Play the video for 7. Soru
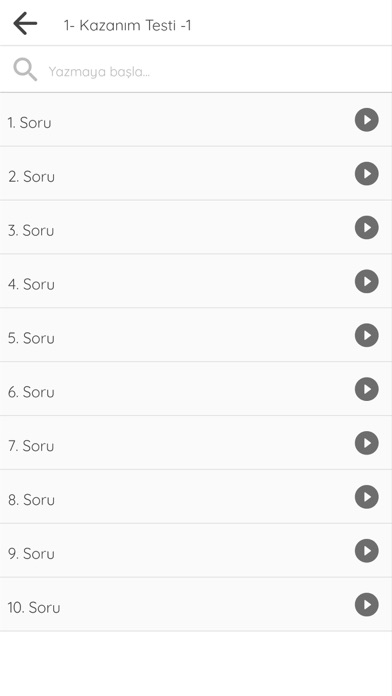This screenshot has height=696, width=392. tap(366, 443)
